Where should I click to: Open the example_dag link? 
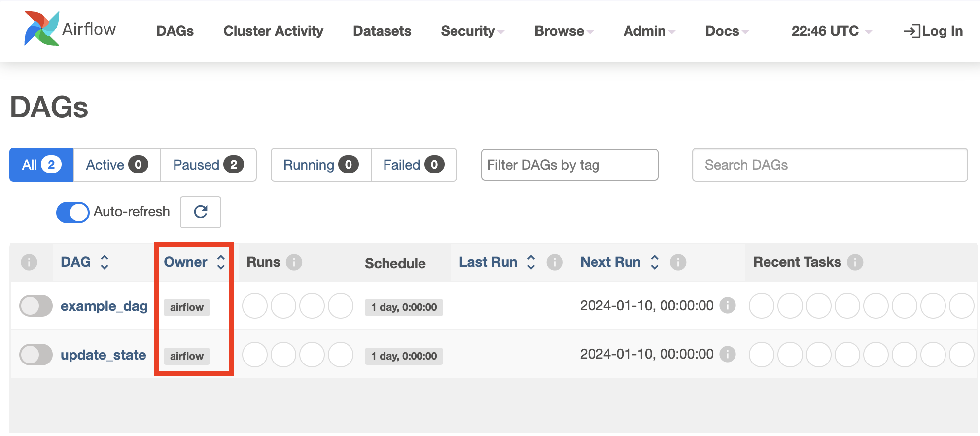(104, 306)
